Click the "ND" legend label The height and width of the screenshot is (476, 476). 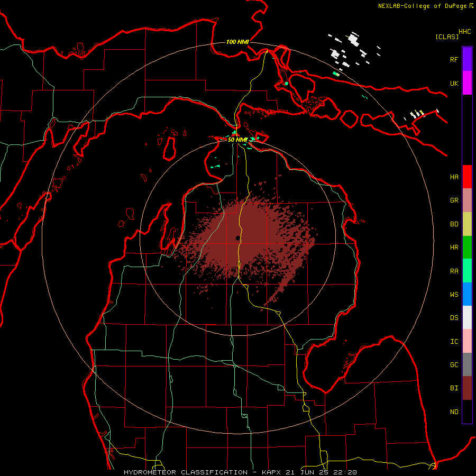454,412
